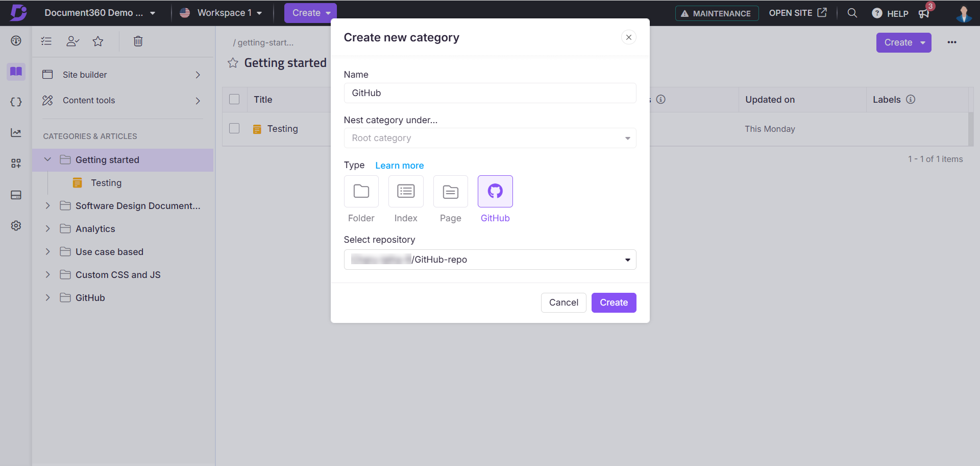Choose the Page category type

tap(450, 191)
